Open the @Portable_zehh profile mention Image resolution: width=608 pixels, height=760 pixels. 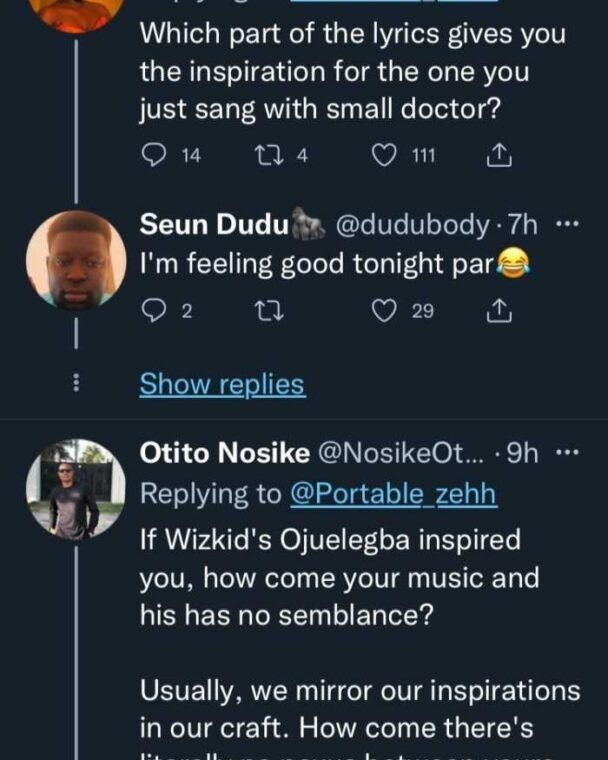pos(394,494)
